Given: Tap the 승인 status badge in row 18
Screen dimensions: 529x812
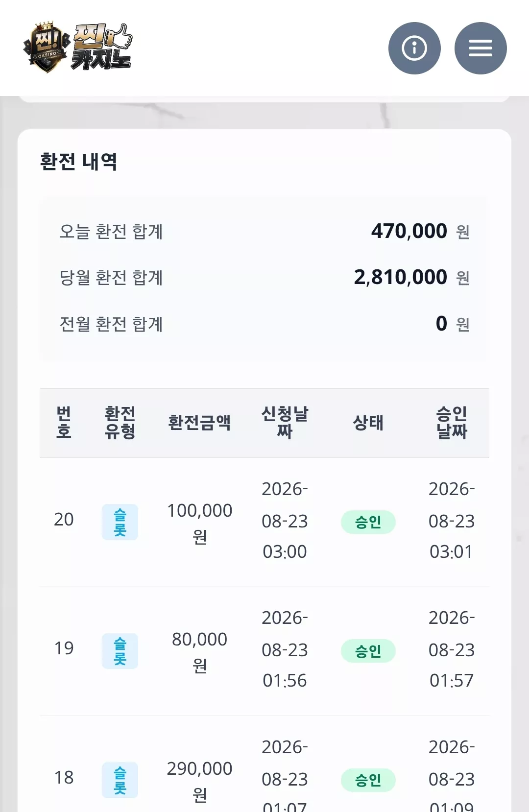Looking at the screenshot, I should click(368, 780).
